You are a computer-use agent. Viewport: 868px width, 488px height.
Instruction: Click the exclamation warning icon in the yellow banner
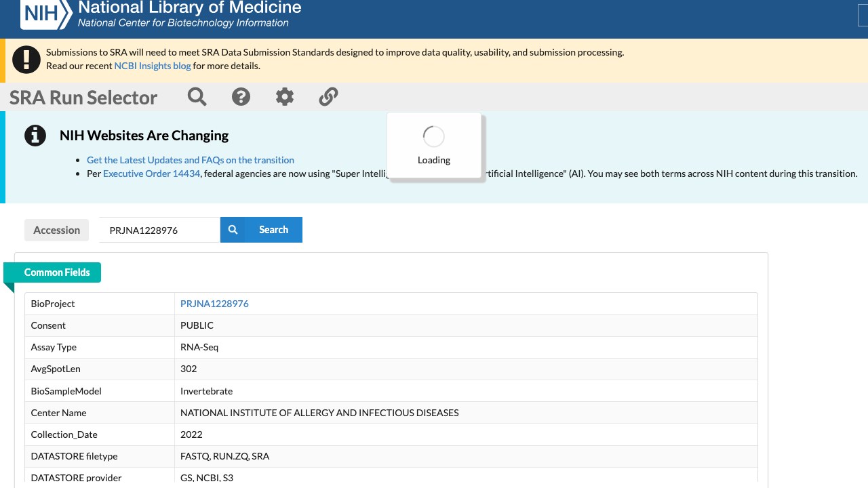point(26,60)
